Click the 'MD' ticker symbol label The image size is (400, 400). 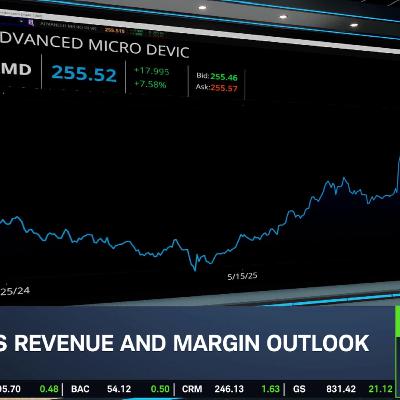tap(16, 69)
